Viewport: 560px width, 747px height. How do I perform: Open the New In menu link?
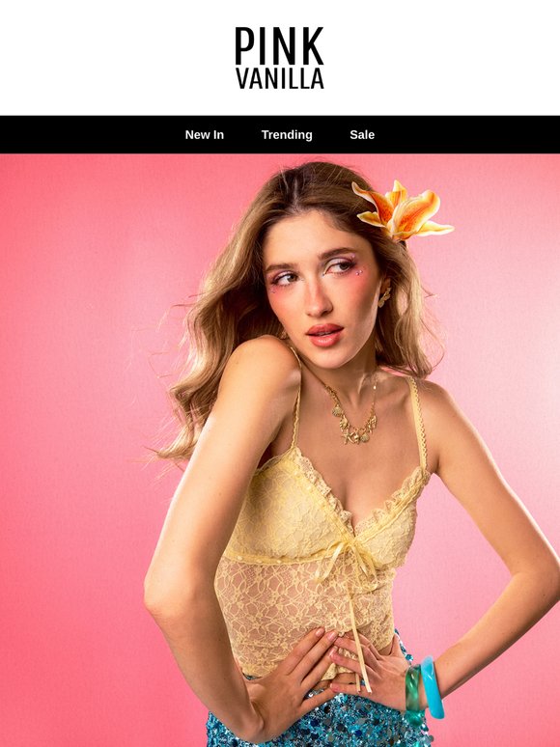pos(205,135)
